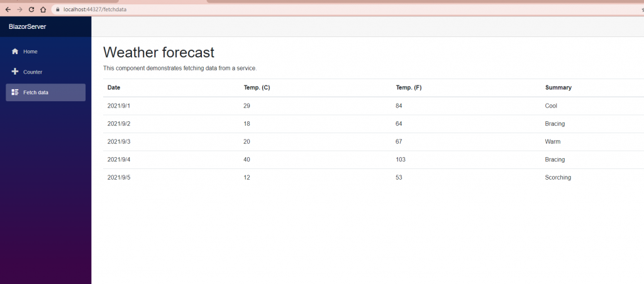
Task: Open the Counter navigation item
Action: [45, 72]
